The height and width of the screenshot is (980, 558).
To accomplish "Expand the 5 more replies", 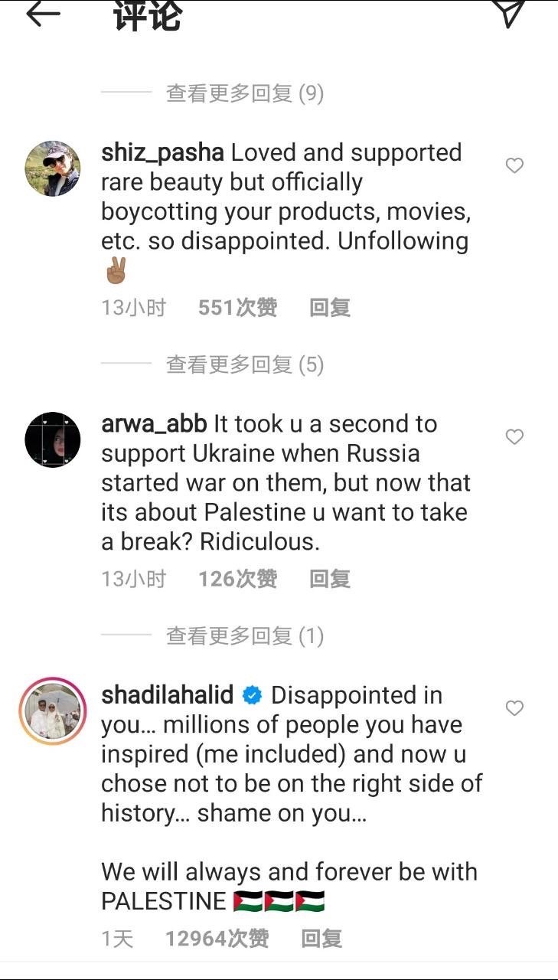I will pyautogui.click(x=245, y=364).
